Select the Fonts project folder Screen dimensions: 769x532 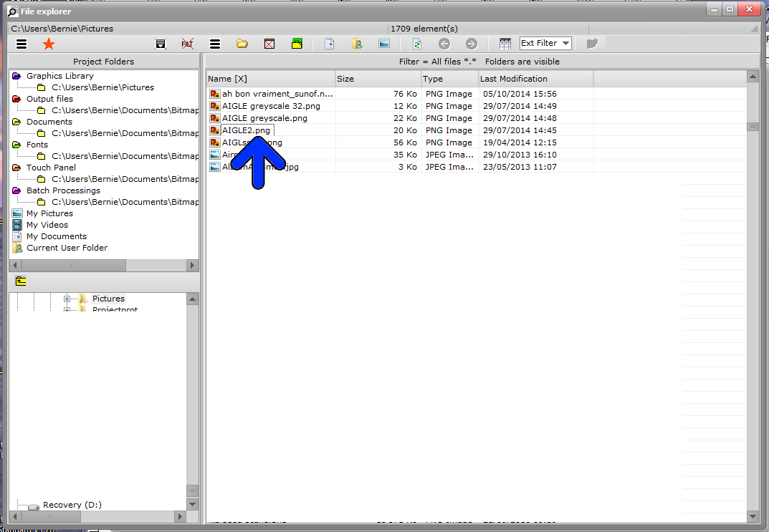coord(37,145)
